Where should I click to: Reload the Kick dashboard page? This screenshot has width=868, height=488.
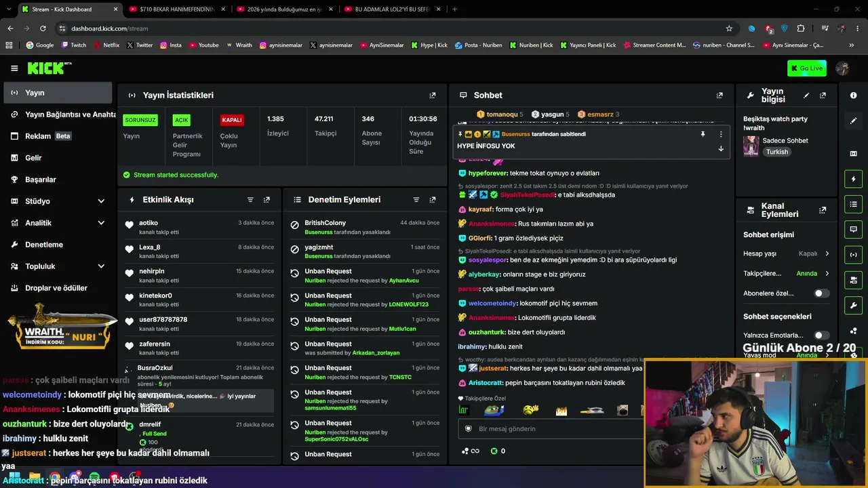(43, 28)
